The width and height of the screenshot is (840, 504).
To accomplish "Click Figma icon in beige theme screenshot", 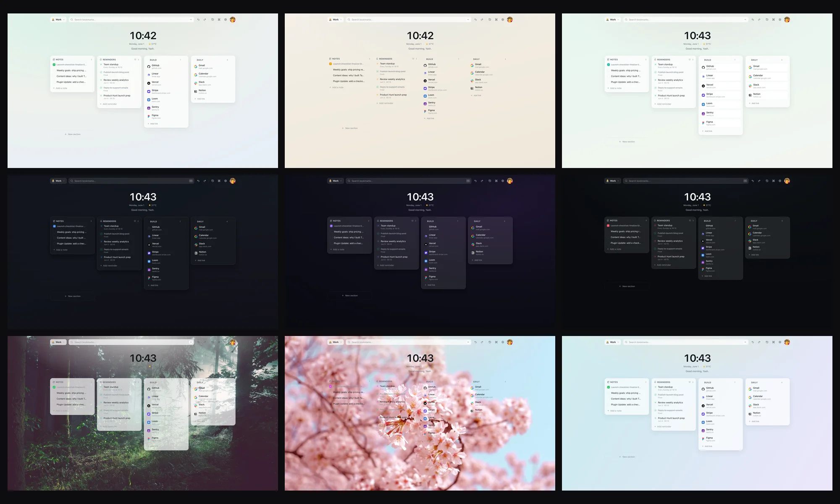I will click(x=425, y=111).
